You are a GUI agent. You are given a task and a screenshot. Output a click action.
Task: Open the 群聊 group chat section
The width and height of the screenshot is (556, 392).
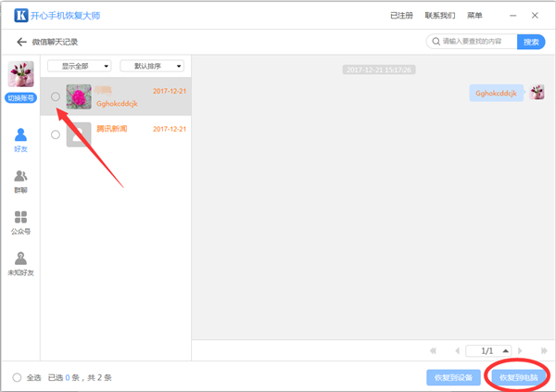pos(20,181)
